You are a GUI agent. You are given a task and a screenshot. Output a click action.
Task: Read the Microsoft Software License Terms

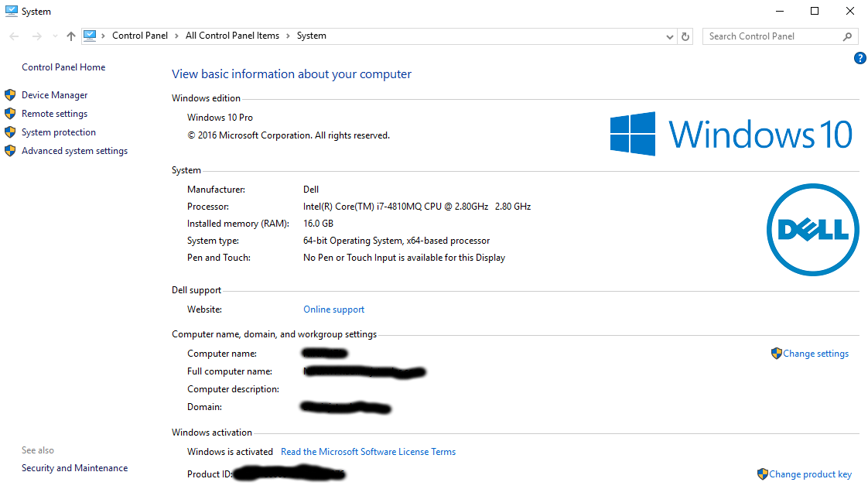point(368,452)
